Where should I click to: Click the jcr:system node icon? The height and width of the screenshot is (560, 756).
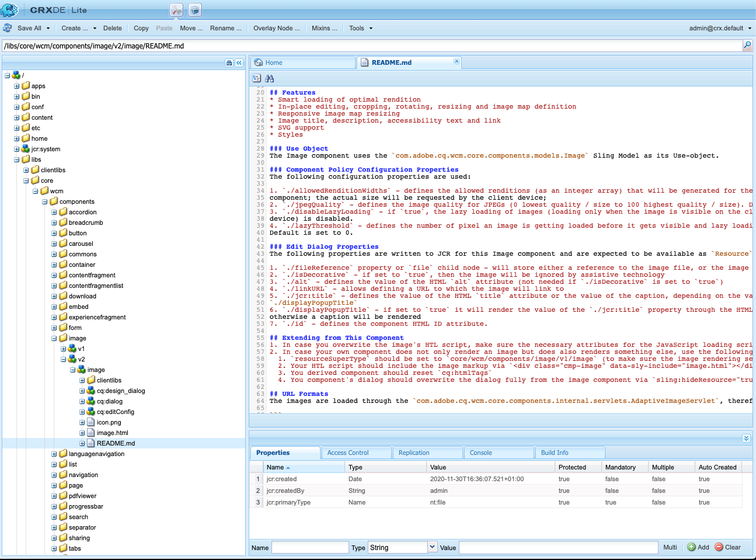click(25, 149)
